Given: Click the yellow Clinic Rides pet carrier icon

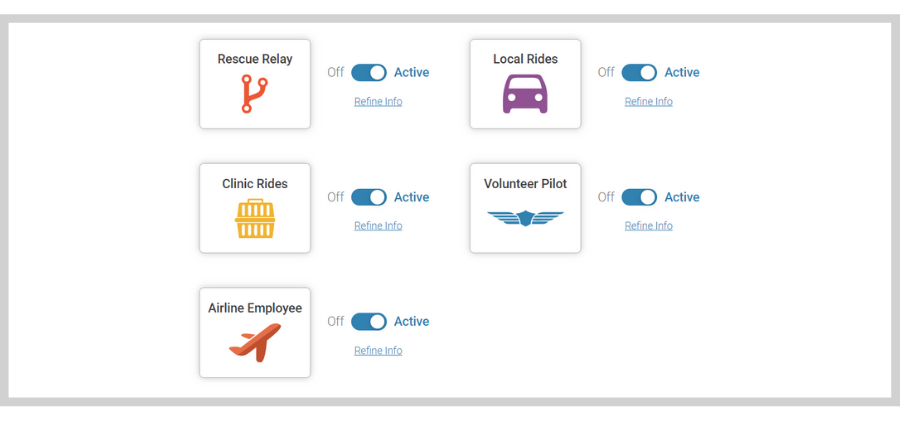Looking at the screenshot, I should point(255,218).
